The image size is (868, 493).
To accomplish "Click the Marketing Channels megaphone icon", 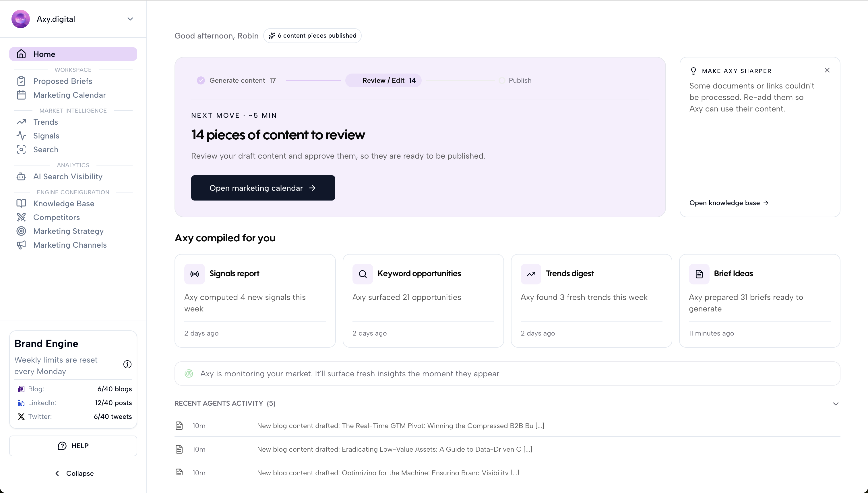I will tap(21, 245).
